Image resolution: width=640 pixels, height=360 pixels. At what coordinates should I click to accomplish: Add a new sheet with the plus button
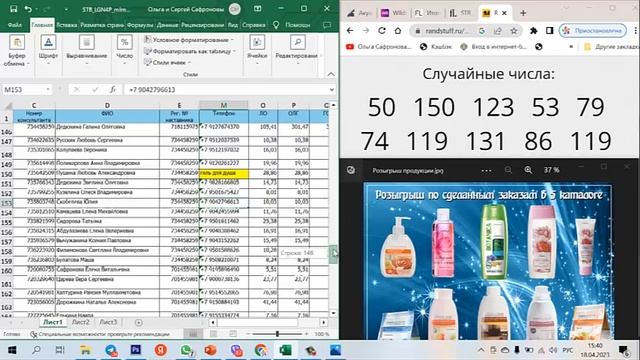click(139, 322)
